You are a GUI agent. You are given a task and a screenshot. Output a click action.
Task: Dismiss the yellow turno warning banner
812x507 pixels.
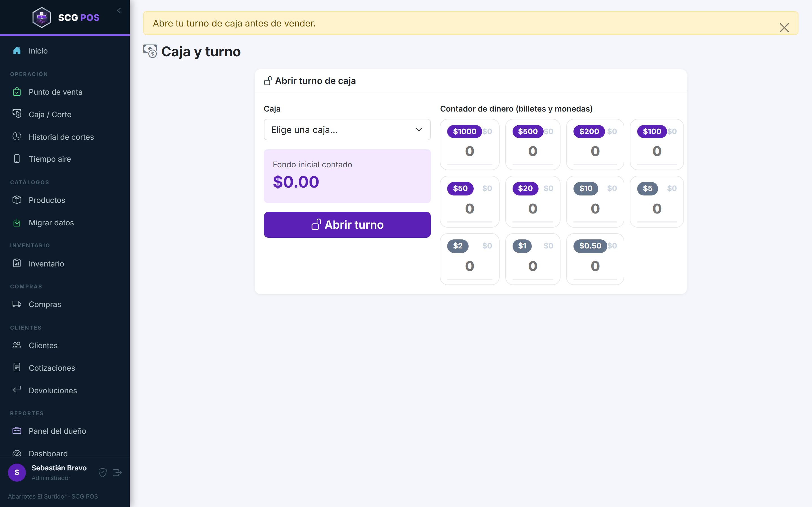[784, 27]
